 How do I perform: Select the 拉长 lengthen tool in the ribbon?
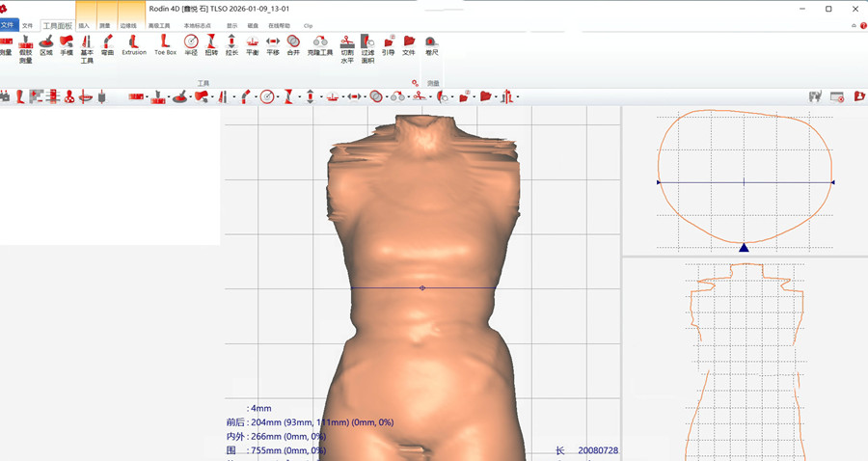pos(231,45)
